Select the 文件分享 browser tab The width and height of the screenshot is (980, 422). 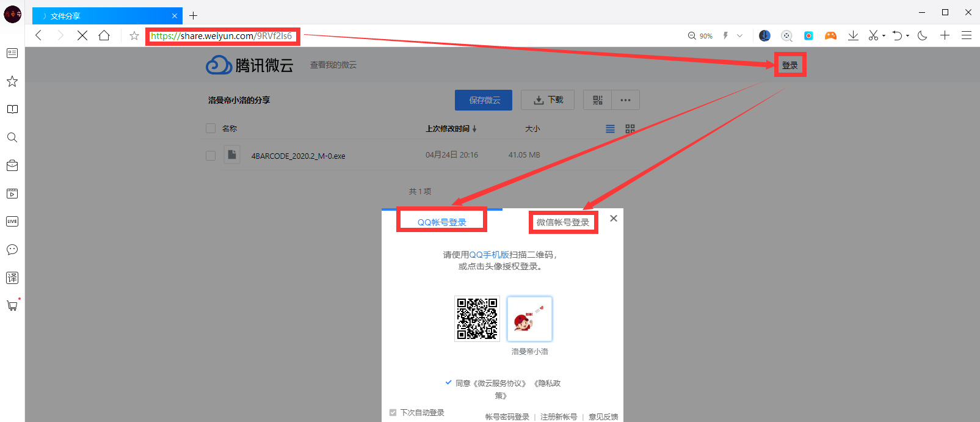tap(107, 16)
